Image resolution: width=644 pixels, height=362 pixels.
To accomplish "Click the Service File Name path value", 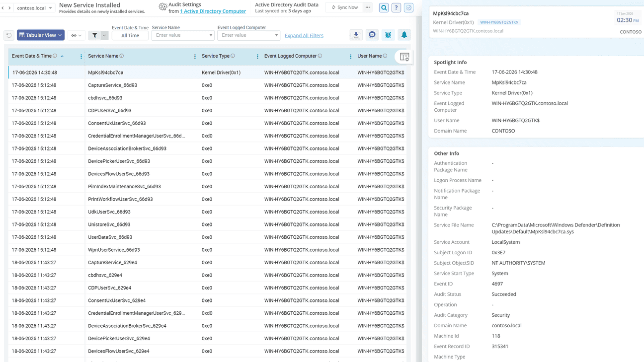I will tap(556, 228).
